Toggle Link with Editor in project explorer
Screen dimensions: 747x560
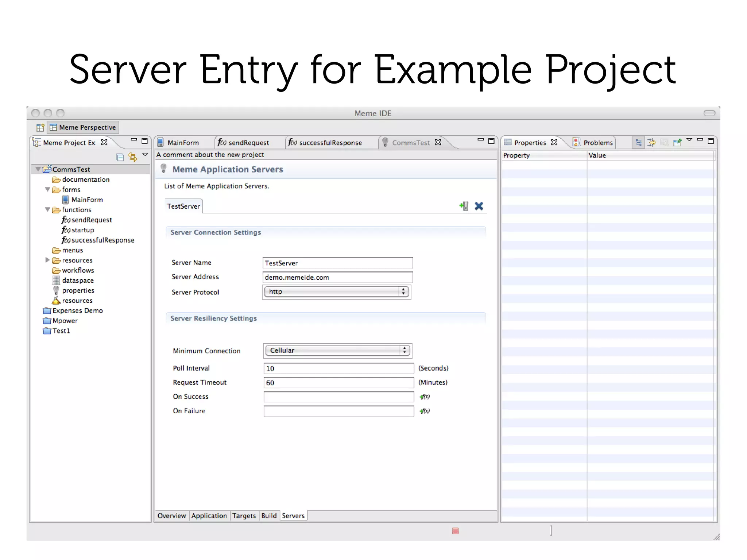[x=132, y=157]
